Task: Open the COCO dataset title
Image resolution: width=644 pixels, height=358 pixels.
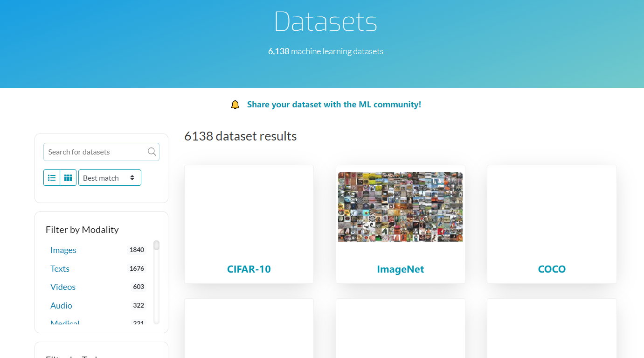Action: [x=552, y=269]
